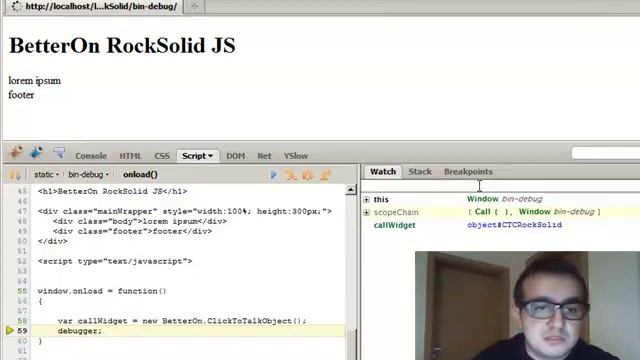Open the bin-debug file dropdown
This screenshot has width=640, height=360.
tap(88, 174)
